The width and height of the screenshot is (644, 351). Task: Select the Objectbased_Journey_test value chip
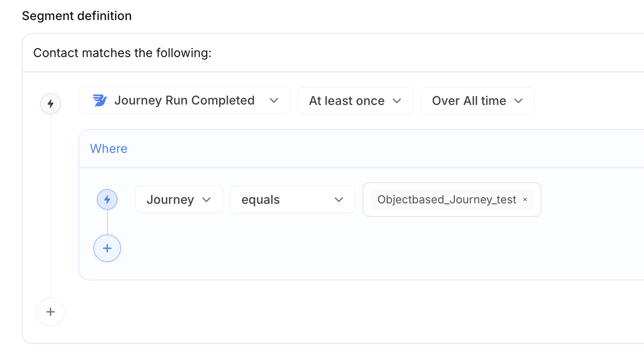coord(447,200)
